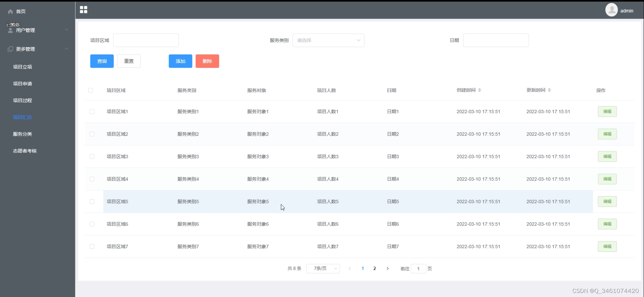This screenshot has width=644, height=297.
Task: Check the row for 项目区域1
Action: click(x=92, y=111)
